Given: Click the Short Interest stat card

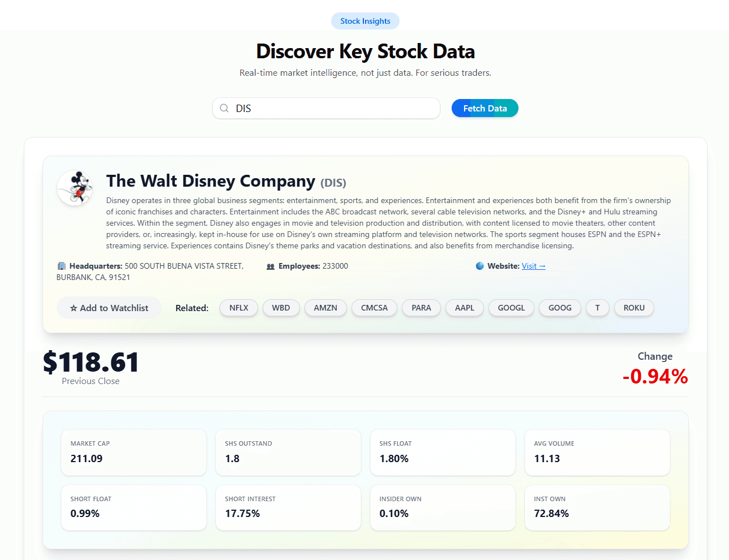Looking at the screenshot, I should coord(288,507).
